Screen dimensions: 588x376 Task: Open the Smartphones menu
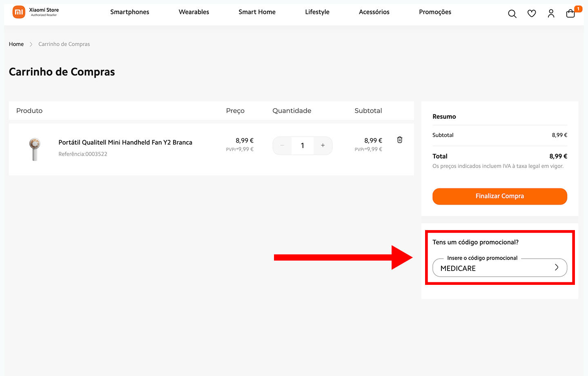click(129, 12)
